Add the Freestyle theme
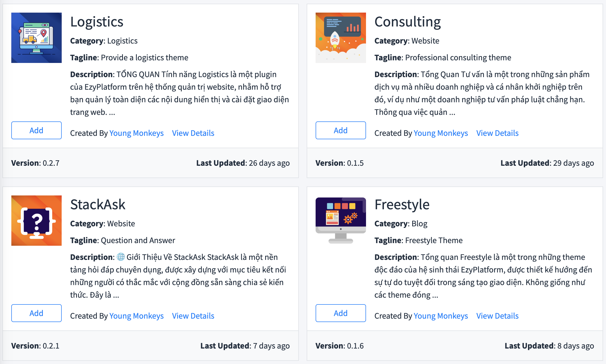This screenshot has width=606, height=364. click(341, 313)
